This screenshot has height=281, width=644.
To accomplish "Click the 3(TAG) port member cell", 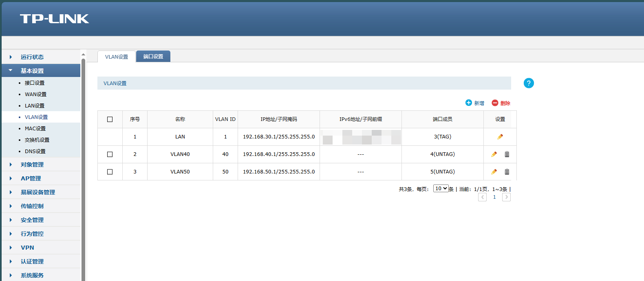I will click(x=443, y=137).
